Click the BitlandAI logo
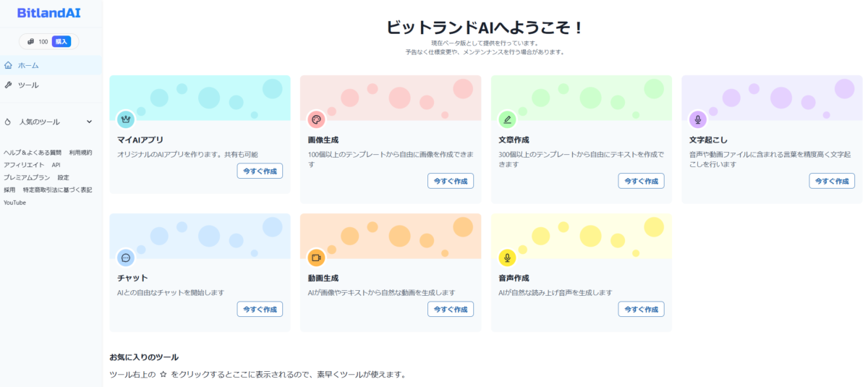This screenshot has width=868, height=387. (x=51, y=13)
